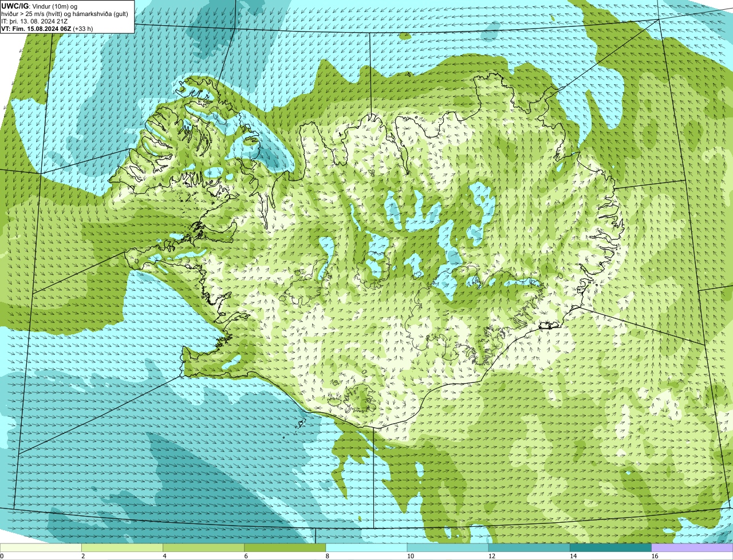The width and height of the screenshot is (733, 560).
Task: Click the legend scale label "16"
Action: click(x=655, y=556)
